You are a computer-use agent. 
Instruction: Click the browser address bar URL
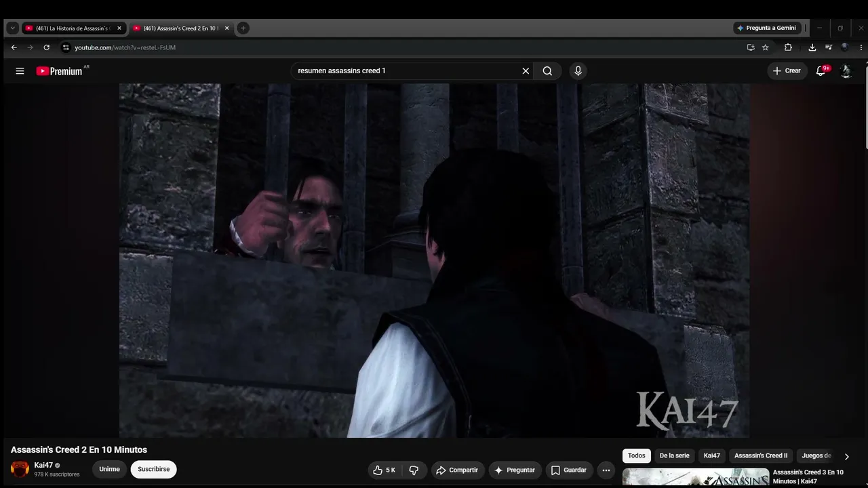[125, 47]
